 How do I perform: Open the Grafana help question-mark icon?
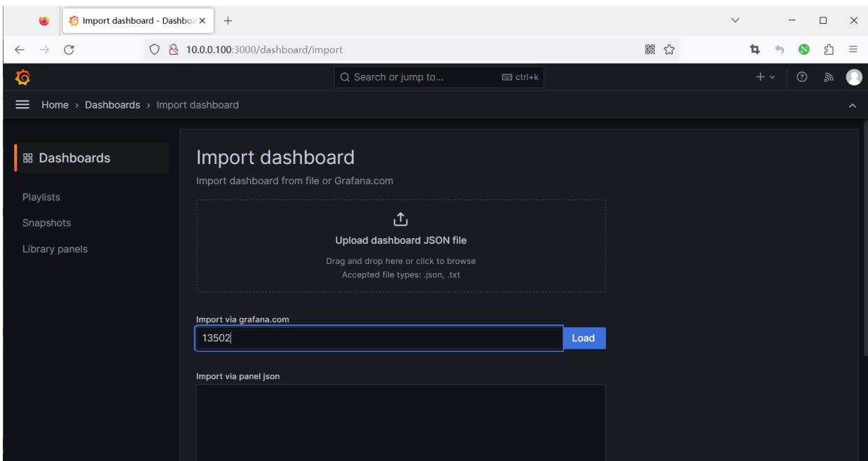coord(802,77)
